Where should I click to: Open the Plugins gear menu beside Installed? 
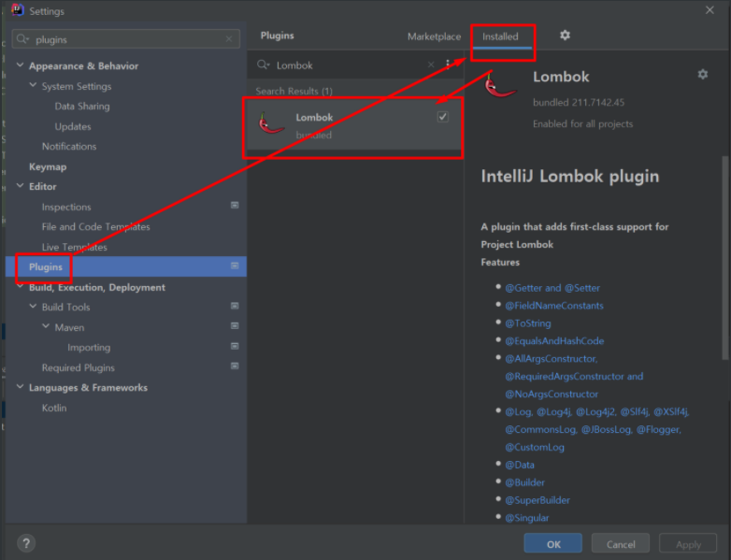tap(565, 36)
